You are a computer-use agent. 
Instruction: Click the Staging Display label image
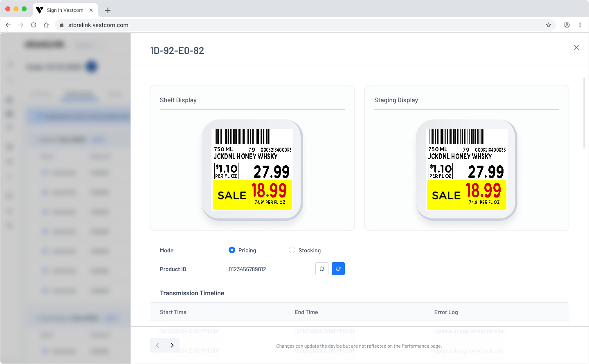[x=467, y=170]
